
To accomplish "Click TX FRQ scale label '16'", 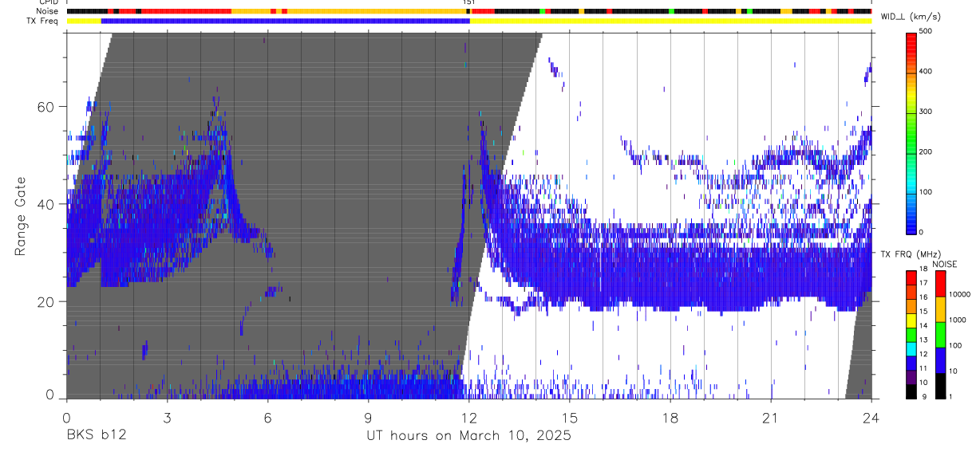I will [x=923, y=298].
